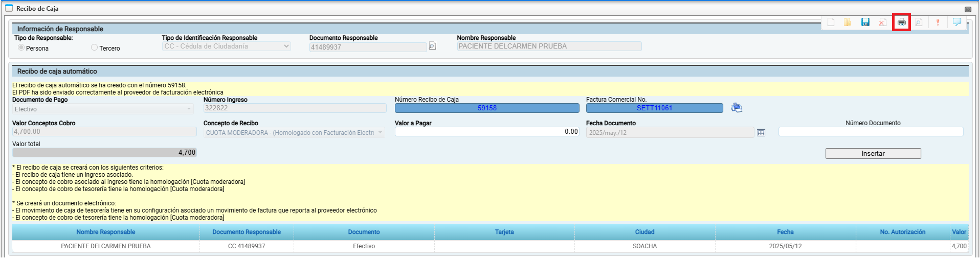Open the speech bubble comments icon
Screen dimensions: 980x260
click(x=957, y=22)
